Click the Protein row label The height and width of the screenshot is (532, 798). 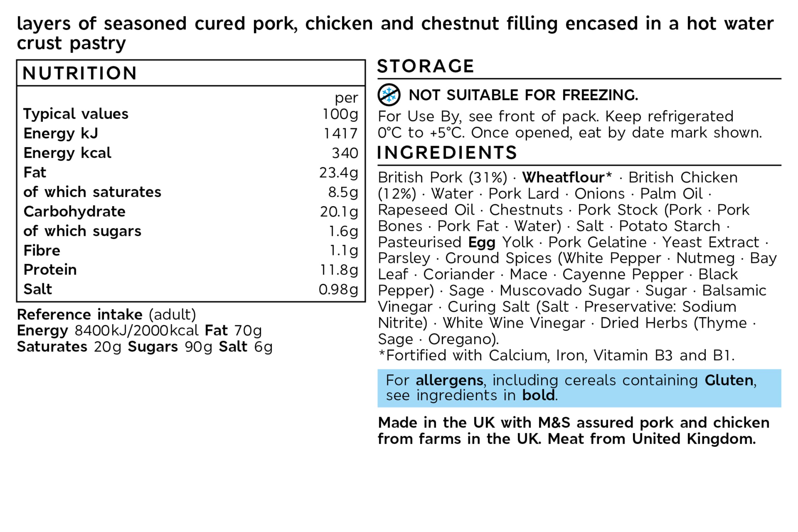pos(50,270)
